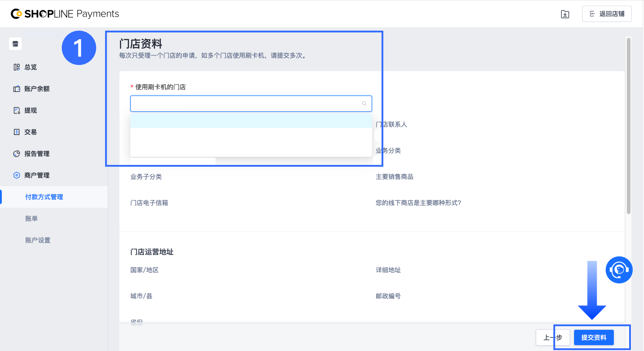Open the download center icon
The image size is (644, 351).
tap(565, 14)
